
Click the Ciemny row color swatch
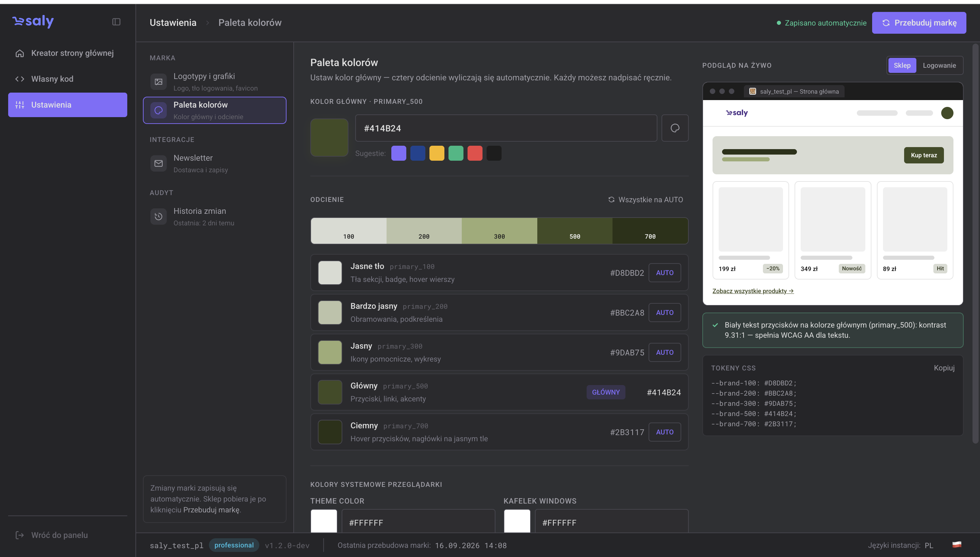[330, 432]
